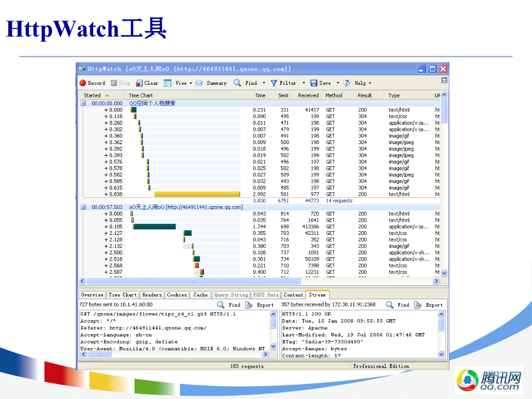Click Export in the sent-bytes stream pane
The image size is (532, 399).
click(260, 305)
